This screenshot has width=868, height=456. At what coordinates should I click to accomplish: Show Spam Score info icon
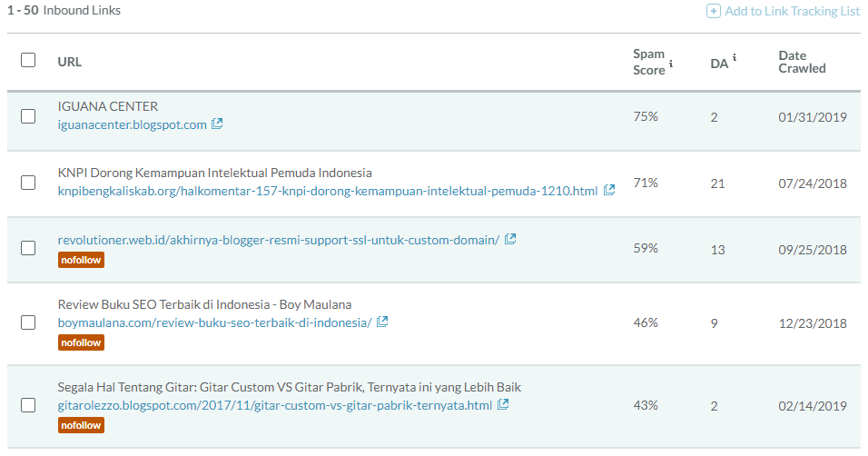point(671,64)
